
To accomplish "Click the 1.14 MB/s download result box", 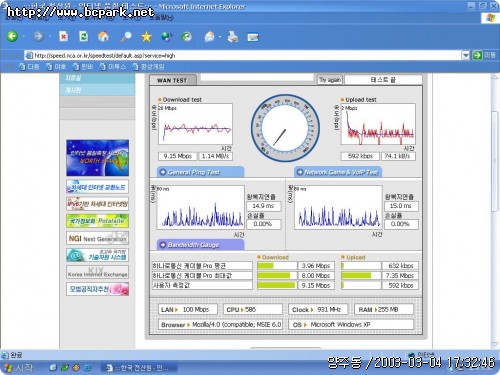I will [215, 156].
